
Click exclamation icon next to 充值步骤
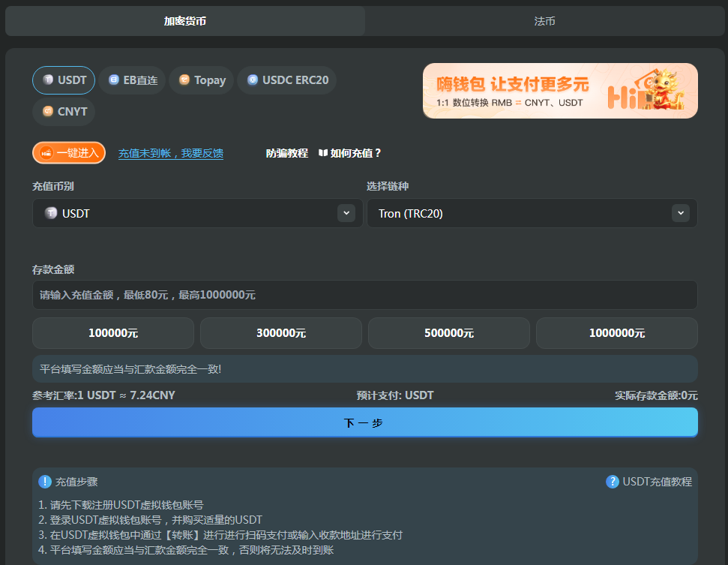tap(44, 481)
